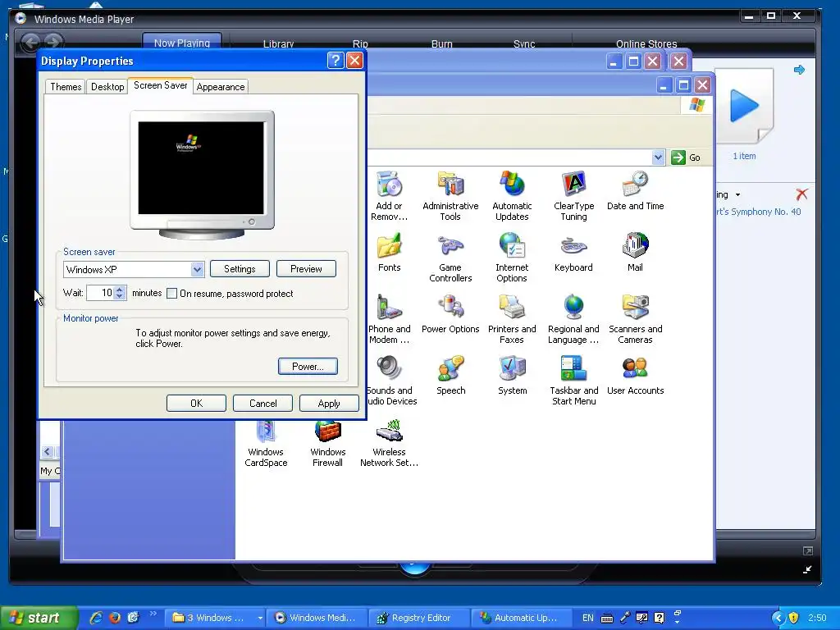The width and height of the screenshot is (840, 630).
Task: Click the Display Properties help button
Action: coord(336,61)
